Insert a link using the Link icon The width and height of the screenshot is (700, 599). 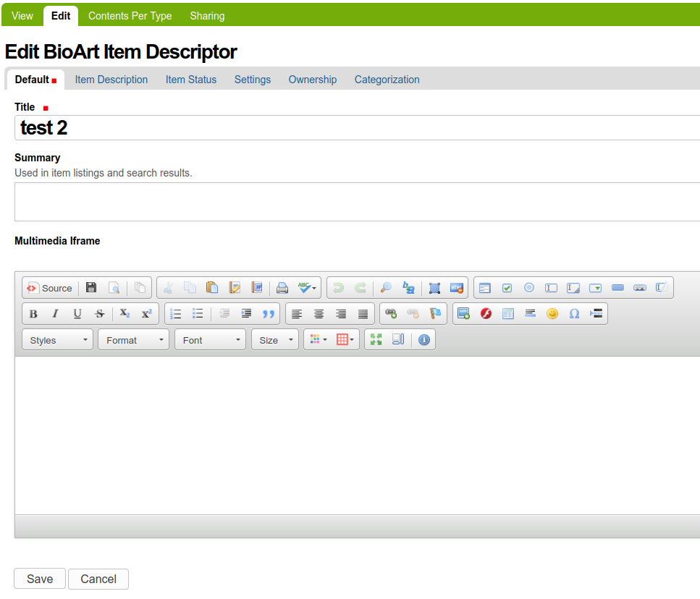(391, 314)
